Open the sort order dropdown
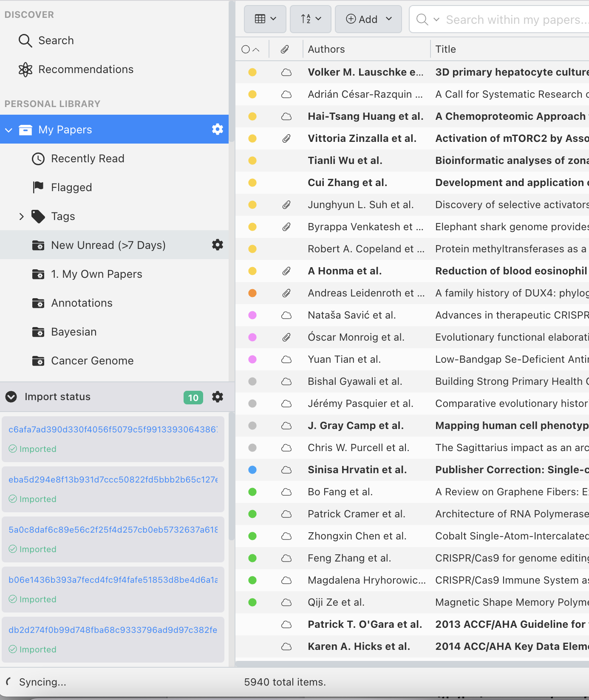Image resolution: width=589 pixels, height=700 pixels. 310,19
